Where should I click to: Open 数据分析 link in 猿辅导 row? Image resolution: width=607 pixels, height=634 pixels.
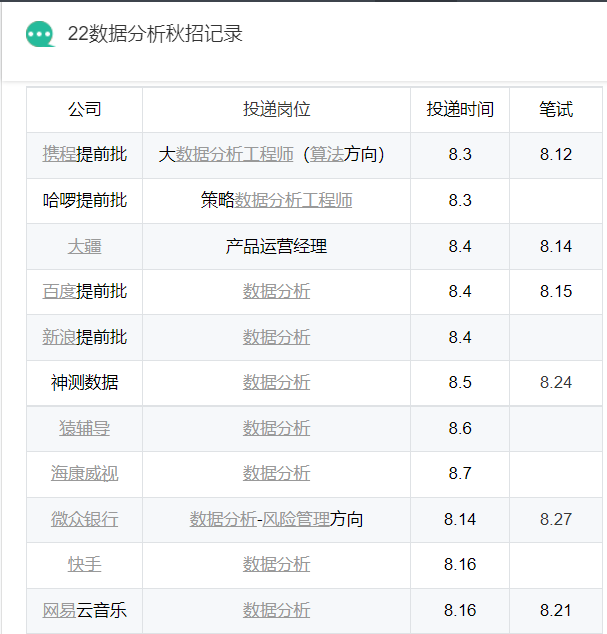[277, 428]
